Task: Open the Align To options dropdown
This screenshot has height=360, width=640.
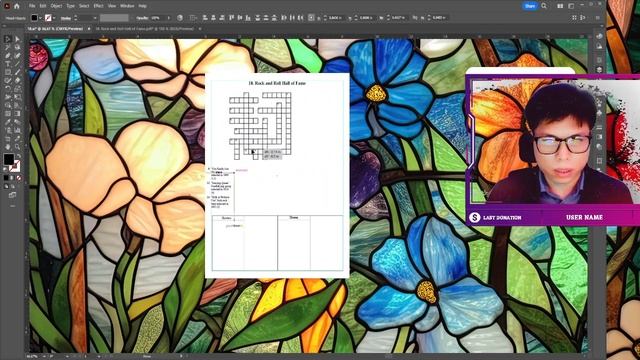Action: point(192,18)
